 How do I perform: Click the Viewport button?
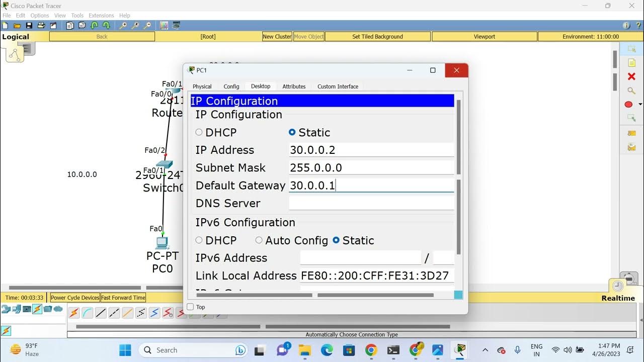485,37
